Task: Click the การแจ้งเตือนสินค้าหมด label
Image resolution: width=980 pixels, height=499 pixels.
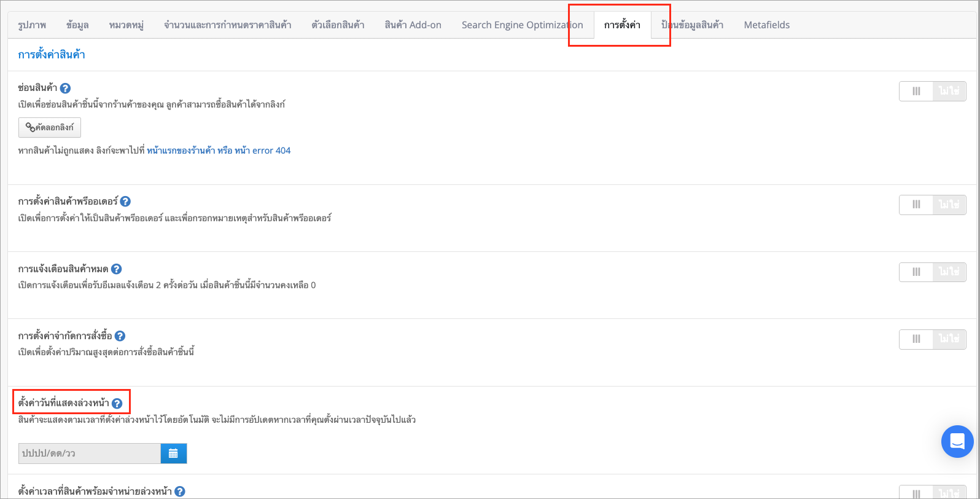Action: [63, 269]
